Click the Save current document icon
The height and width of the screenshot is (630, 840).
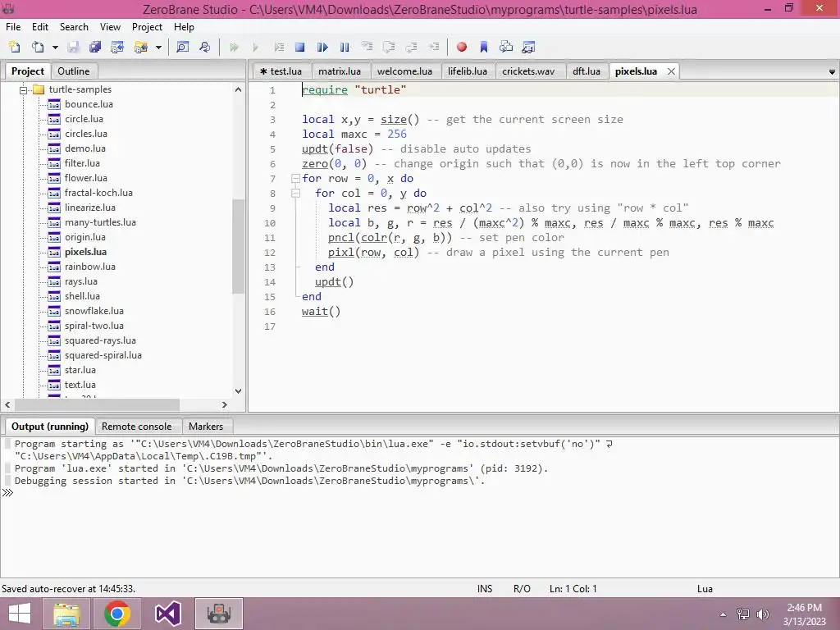73,47
